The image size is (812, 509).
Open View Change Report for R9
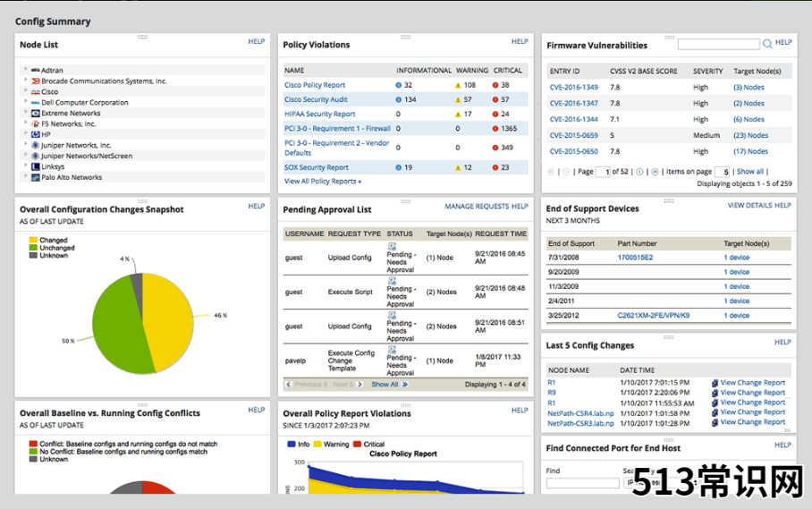pyautogui.click(x=752, y=393)
